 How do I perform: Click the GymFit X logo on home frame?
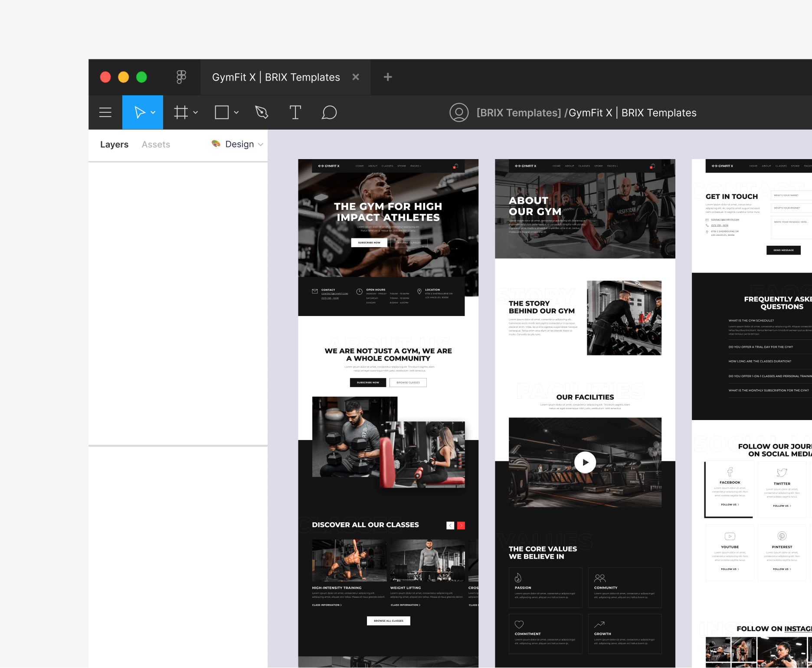pyautogui.click(x=329, y=166)
